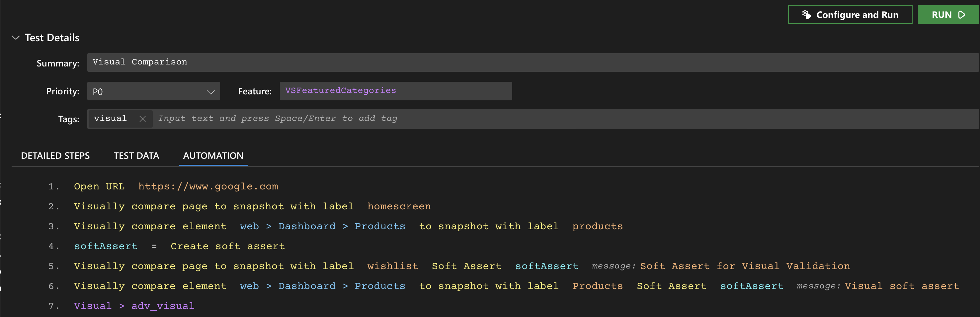Select the 'Create soft assert' action in step 4
Screen dimensions: 980x317
227,246
